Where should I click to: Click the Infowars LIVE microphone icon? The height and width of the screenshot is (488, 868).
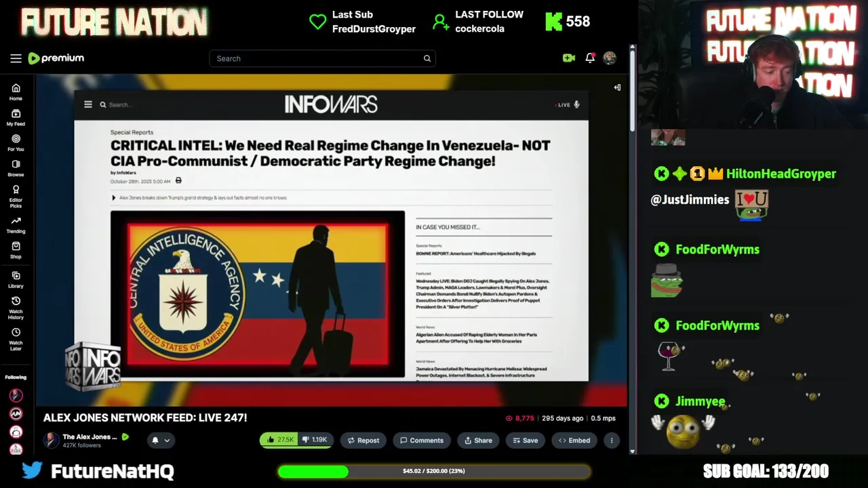(x=576, y=104)
